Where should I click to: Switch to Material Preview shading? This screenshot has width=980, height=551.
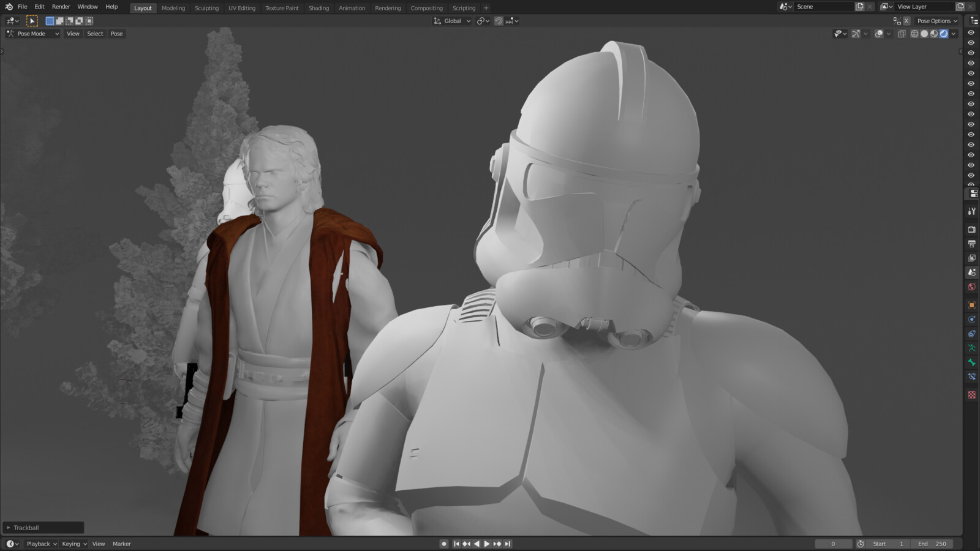934,34
